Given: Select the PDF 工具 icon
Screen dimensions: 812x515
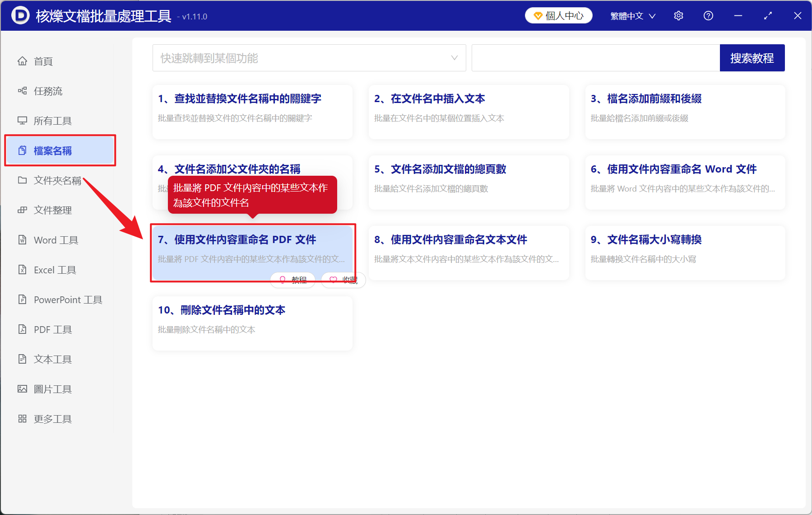Looking at the screenshot, I should tap(23, 329).
